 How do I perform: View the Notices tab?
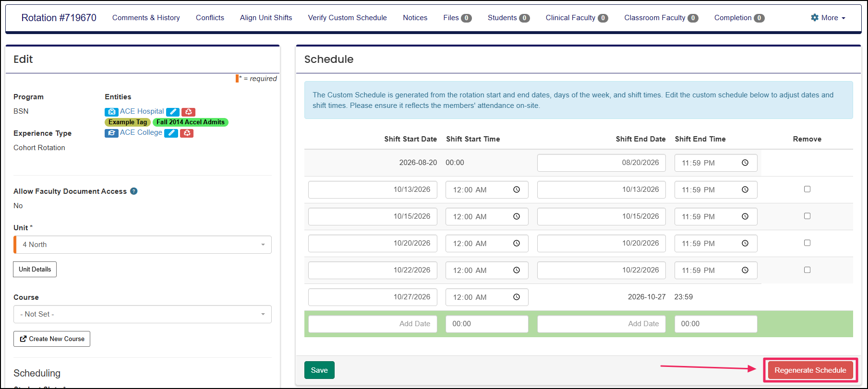415,18
